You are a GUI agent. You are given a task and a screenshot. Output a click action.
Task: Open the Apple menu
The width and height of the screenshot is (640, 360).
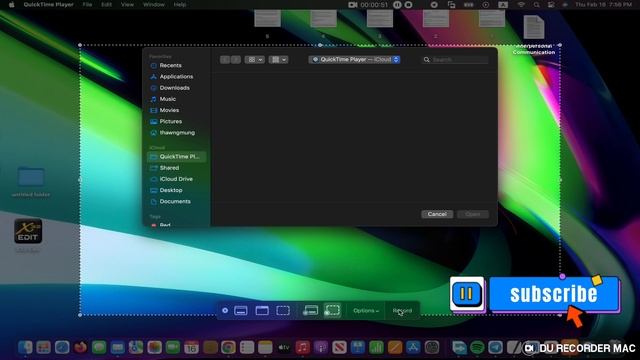coord(12,4)
